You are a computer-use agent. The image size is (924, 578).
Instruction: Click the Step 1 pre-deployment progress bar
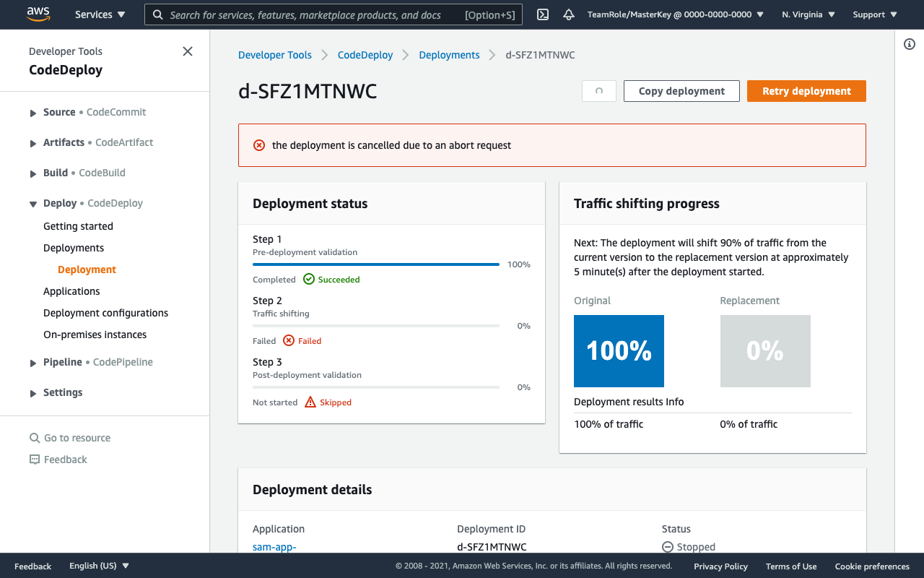[x=376, y=264]
